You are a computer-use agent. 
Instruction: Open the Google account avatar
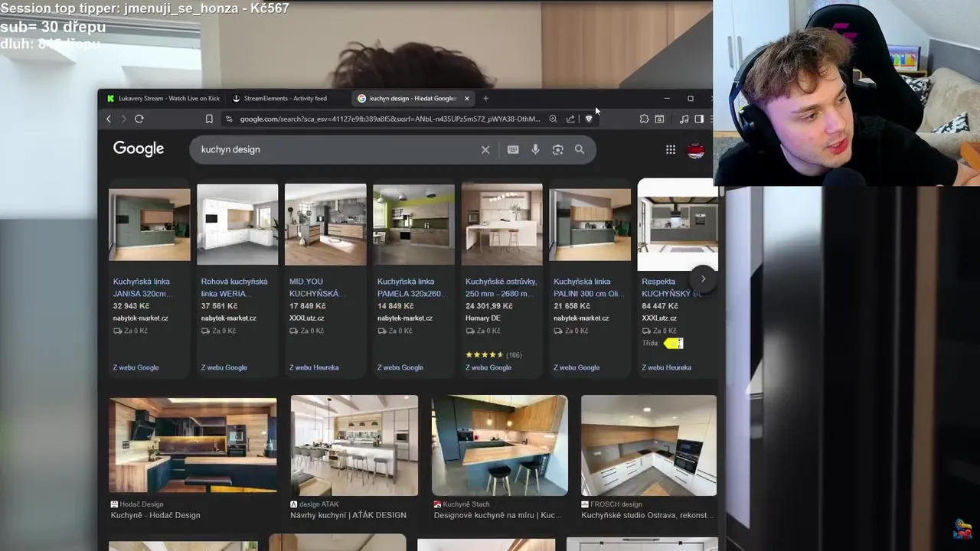click(696, 150)
